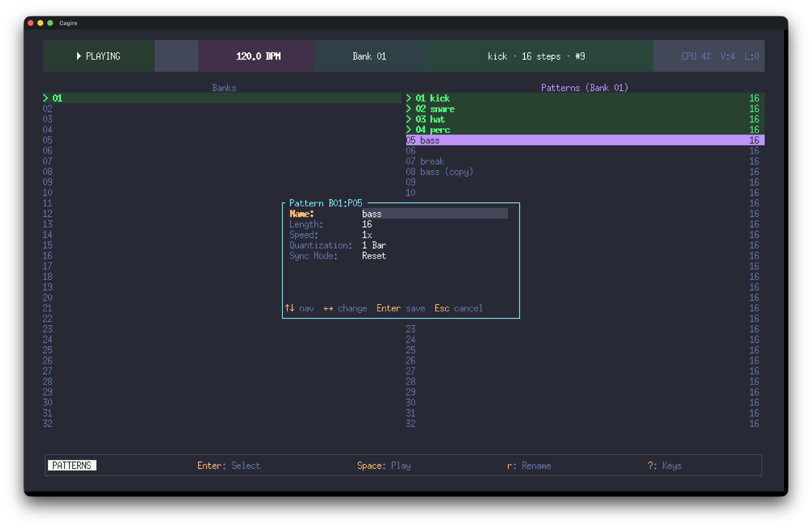The width and height of the screenshot is (812, 528).
Task: Click the PLAYING play triangle icon
Action: pyautogui.click(x=79, y=56)
